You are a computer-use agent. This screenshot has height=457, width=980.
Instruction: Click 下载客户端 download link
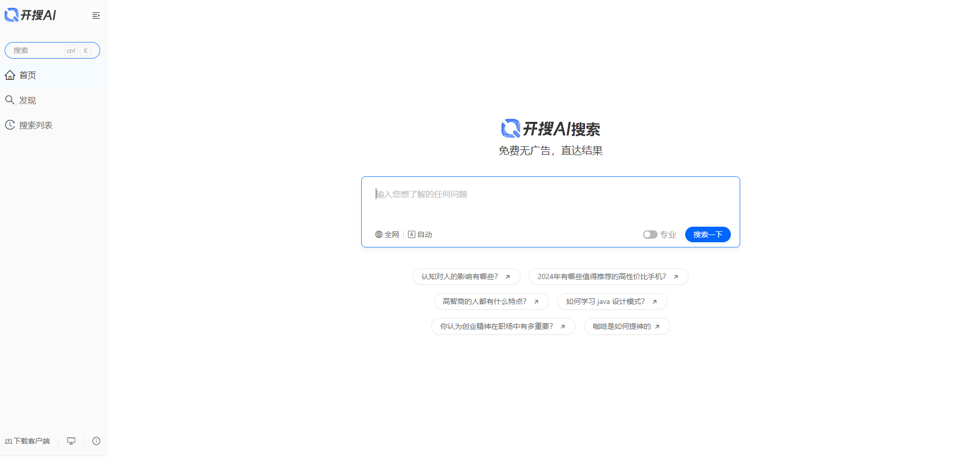pyautogui.click(x=28, y=441)
